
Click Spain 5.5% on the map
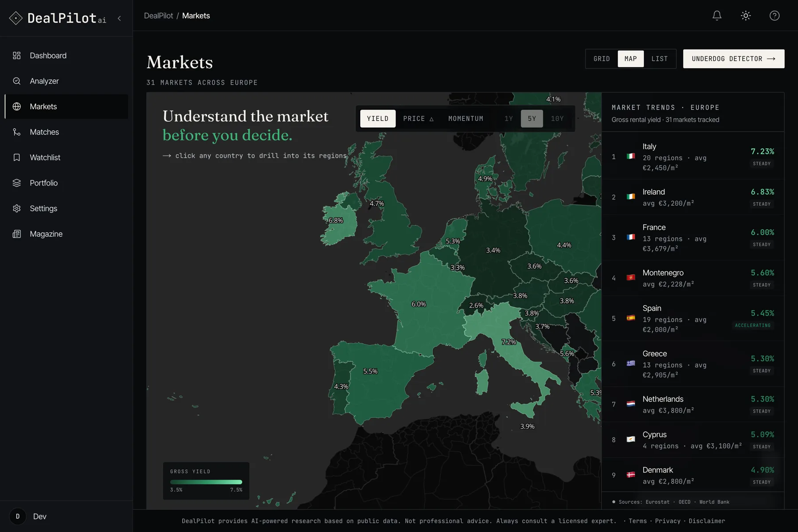click(x=370, y=372)
